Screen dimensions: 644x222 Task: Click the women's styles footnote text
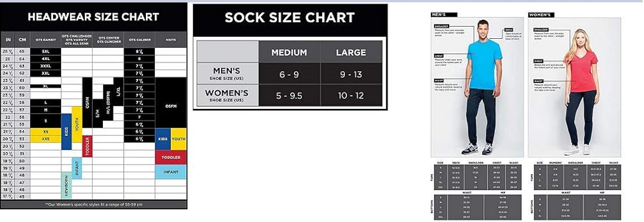93,204
